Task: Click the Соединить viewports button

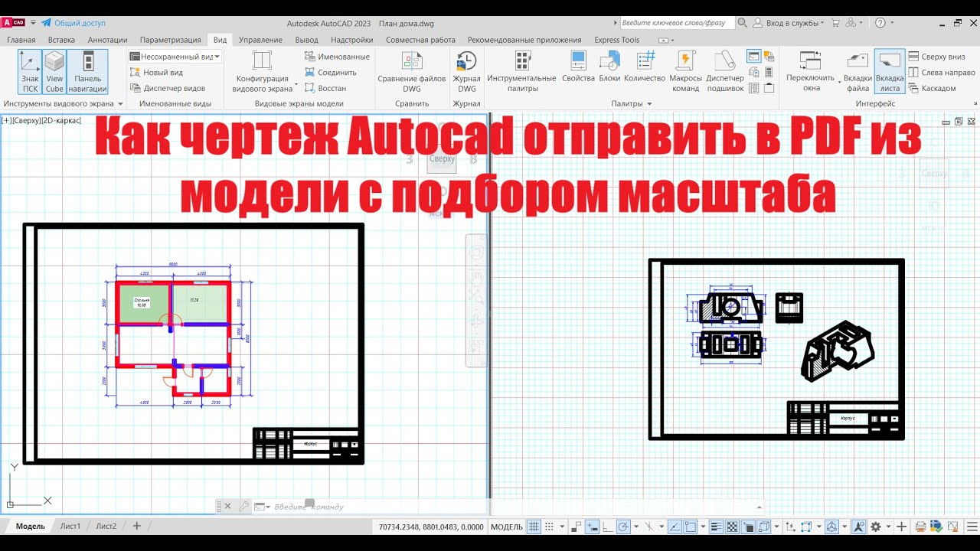Action: click(x=331, y=73)
